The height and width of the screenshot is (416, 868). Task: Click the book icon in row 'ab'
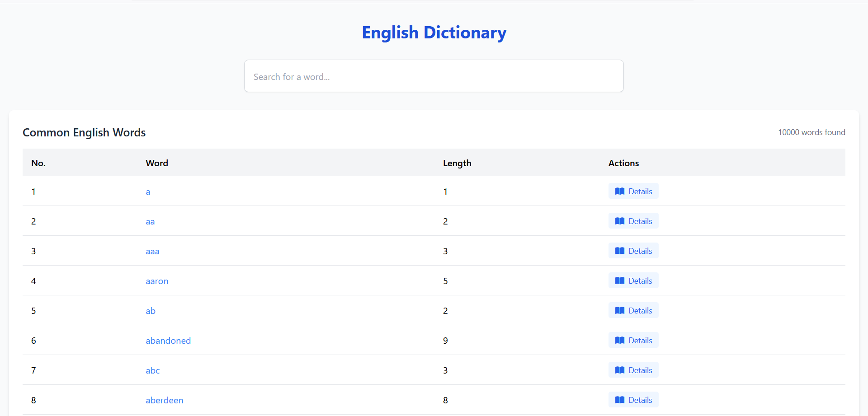click(620, 311)
